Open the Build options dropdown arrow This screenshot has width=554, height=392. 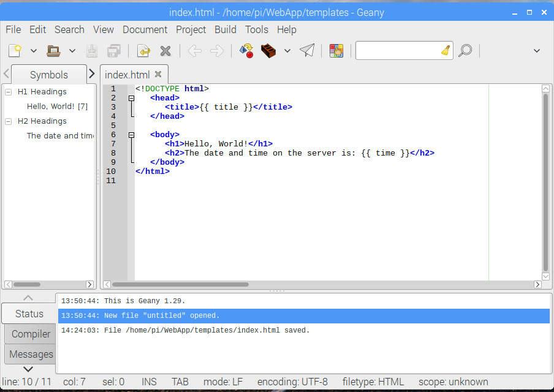pos(287,51)
